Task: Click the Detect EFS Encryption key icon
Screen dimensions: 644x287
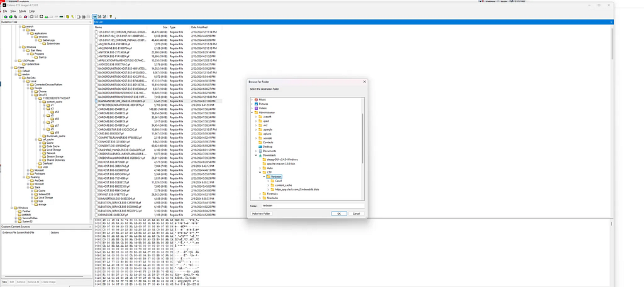Action: tap(72, 17)
